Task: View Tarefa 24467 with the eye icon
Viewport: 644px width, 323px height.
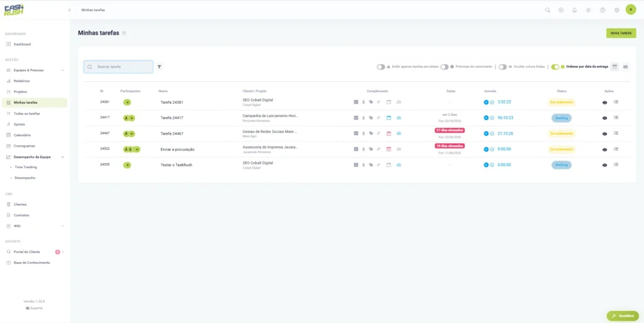Action: click(604, 134)
